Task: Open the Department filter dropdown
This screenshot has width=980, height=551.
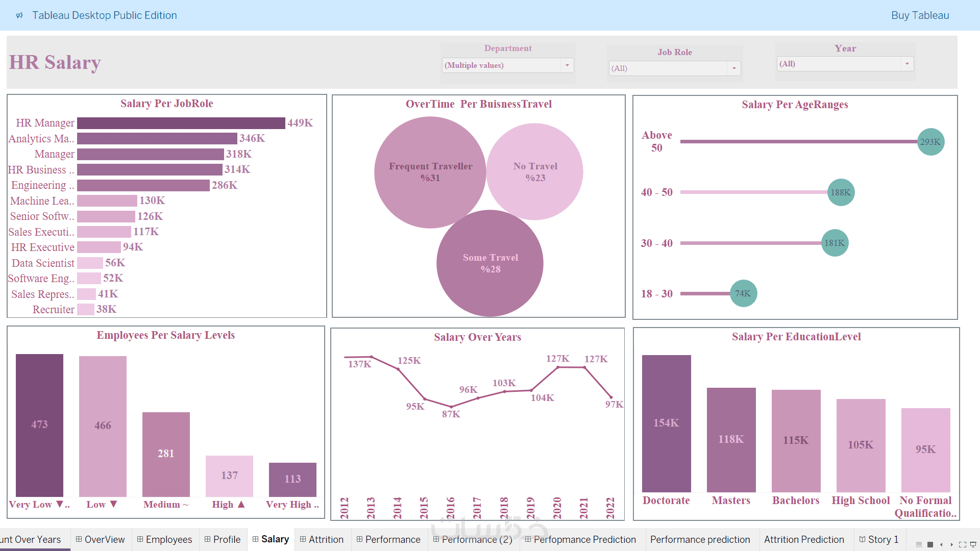Action: point(567,65)
